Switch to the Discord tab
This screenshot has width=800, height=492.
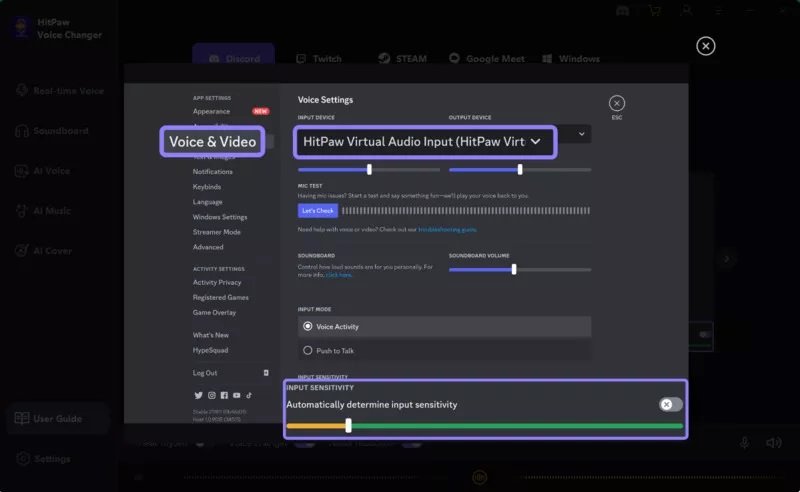click(x=234, y=54)
